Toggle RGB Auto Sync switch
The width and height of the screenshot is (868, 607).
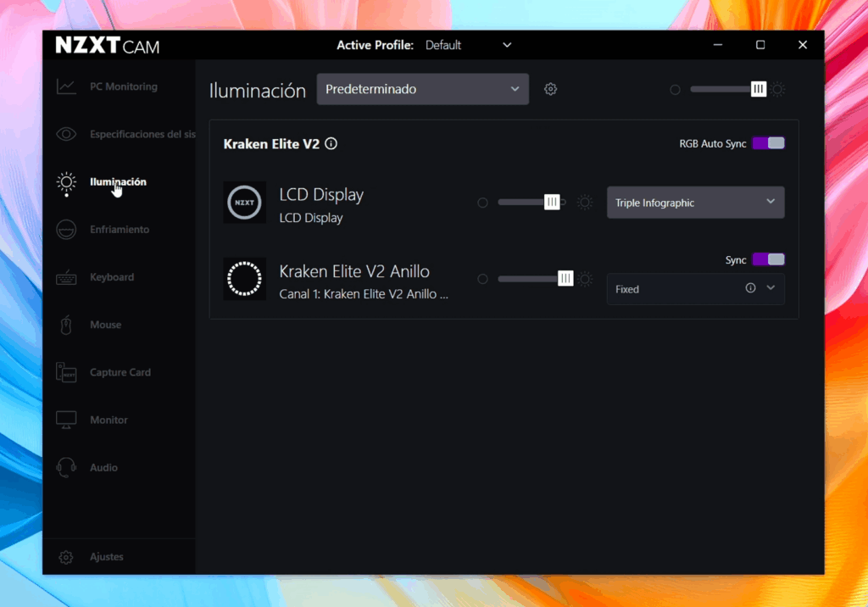pos(768,143)
